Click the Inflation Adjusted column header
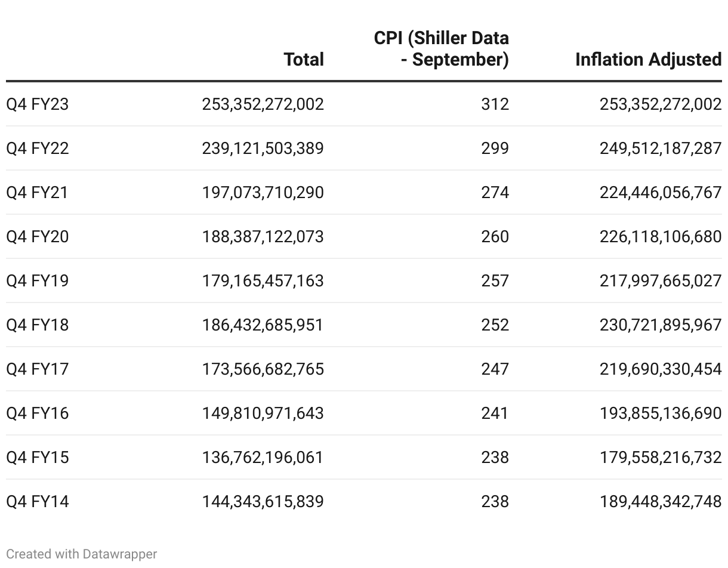The image size is (728, 568). pos(648,60)
